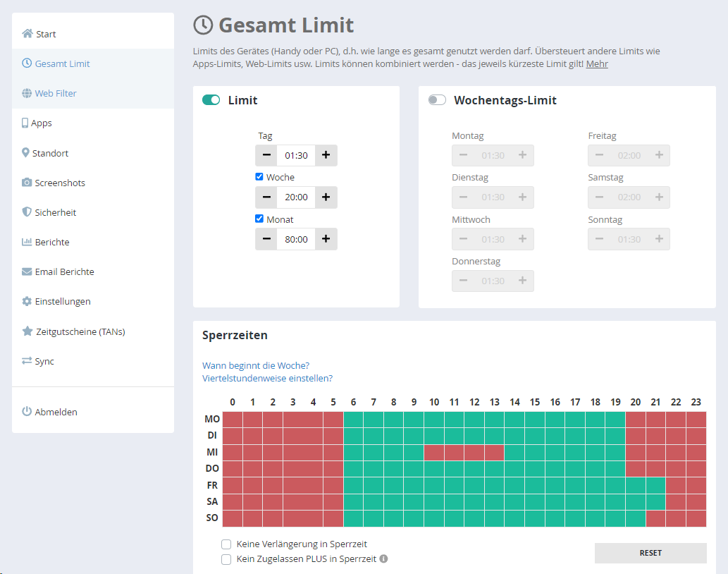This screenshot has height=574, width=728.
Task: Decrease Freitag limit with minus
Action: coord(600,155)
